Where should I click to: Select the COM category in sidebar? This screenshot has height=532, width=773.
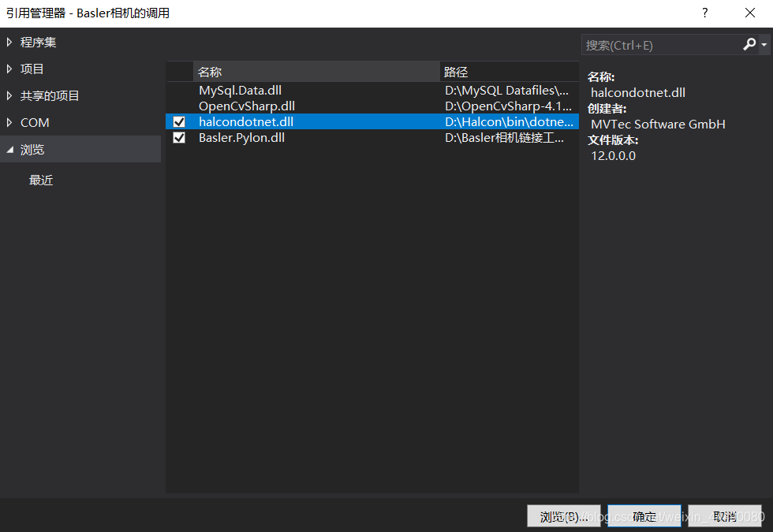coord(35,122)
